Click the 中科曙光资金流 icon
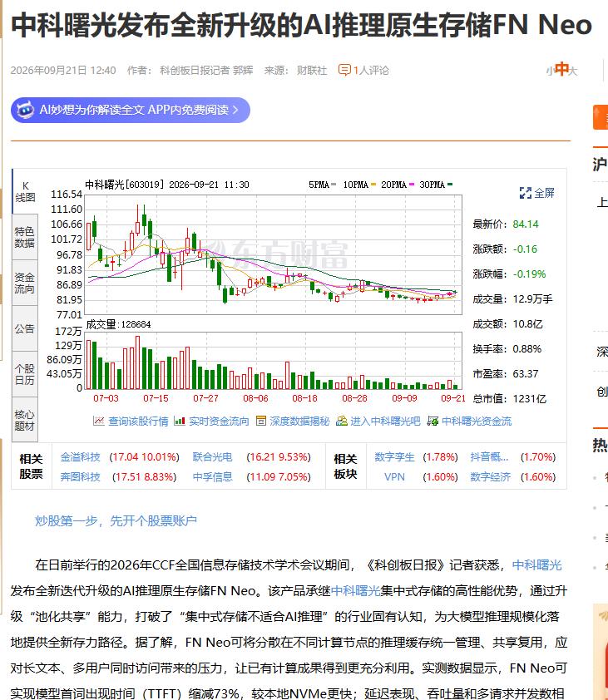 click(x=433, y=421)
